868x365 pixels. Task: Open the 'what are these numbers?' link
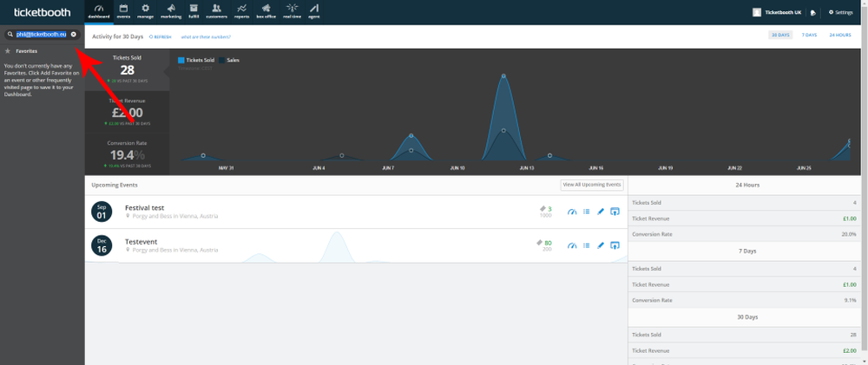(206, 37)
